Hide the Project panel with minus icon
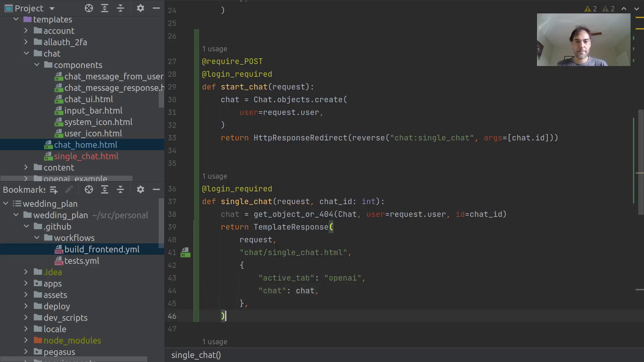This screenshot has width=644, height=362. coord(156,8)
